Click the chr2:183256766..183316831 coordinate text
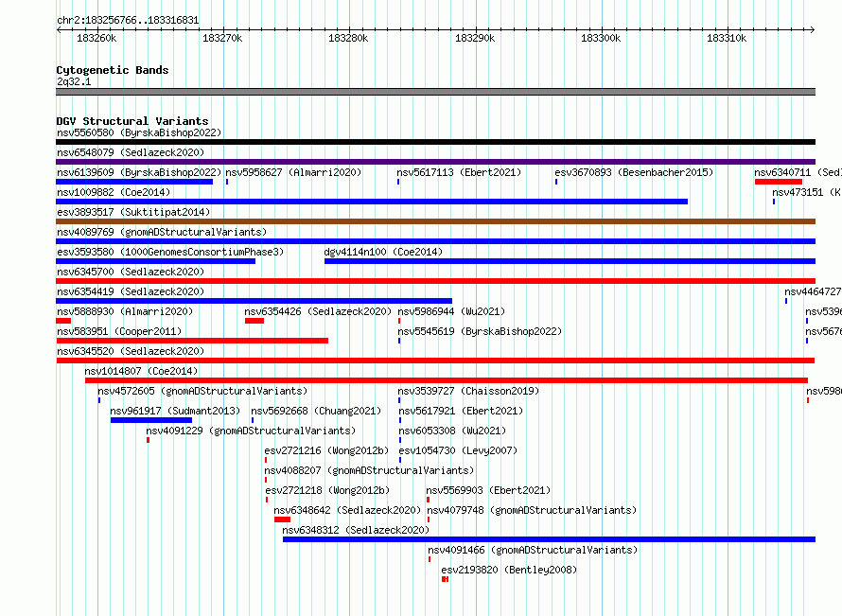This screenshot has height=616, width=842. 128,20
